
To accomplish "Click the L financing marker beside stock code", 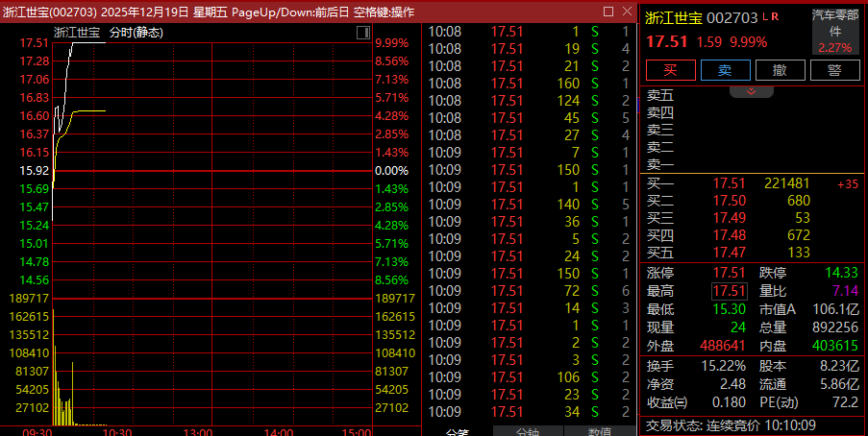I will (x=766, y=17).
